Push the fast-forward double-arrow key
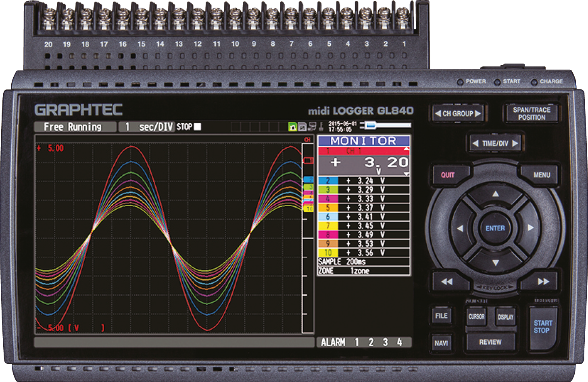 (543, 282)
